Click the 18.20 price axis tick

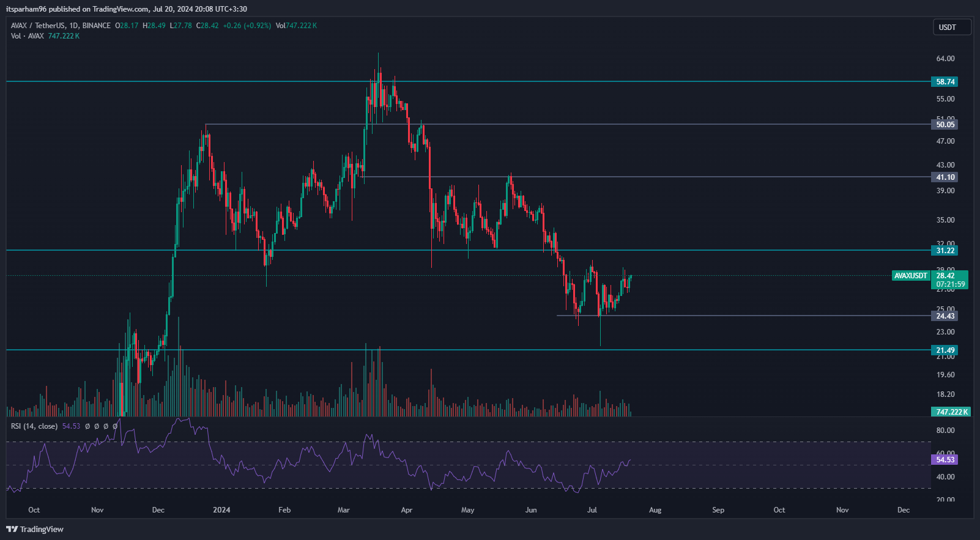tap(945, 394)
